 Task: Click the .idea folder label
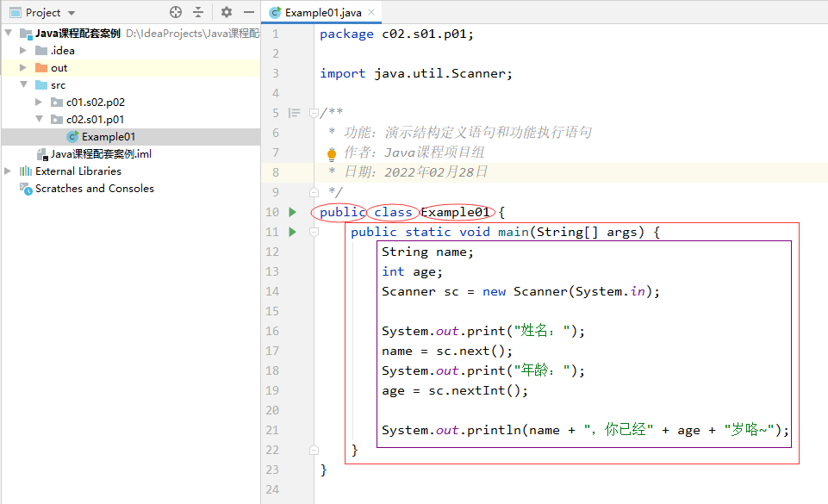pyautogui.click(x=62, y=51)
